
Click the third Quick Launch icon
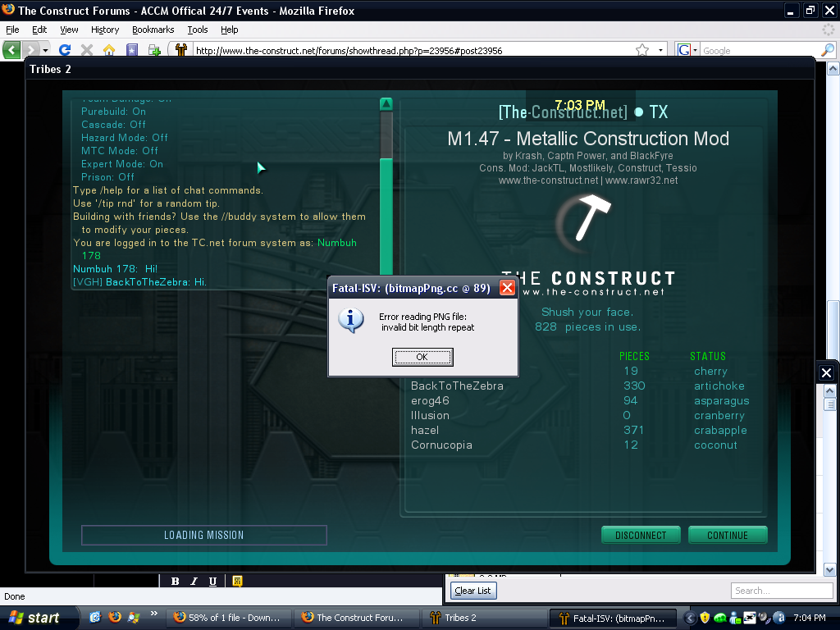click(x=134, y=617)
